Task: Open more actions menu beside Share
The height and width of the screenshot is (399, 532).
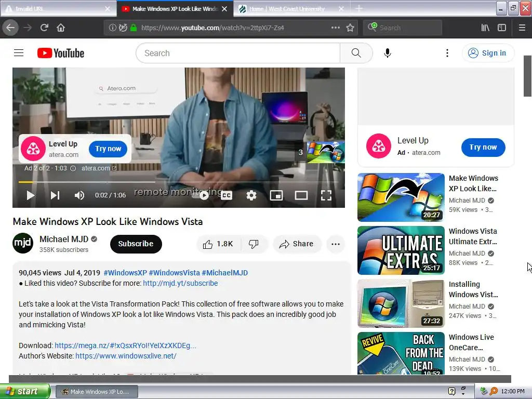Action: tap(336, 244)
